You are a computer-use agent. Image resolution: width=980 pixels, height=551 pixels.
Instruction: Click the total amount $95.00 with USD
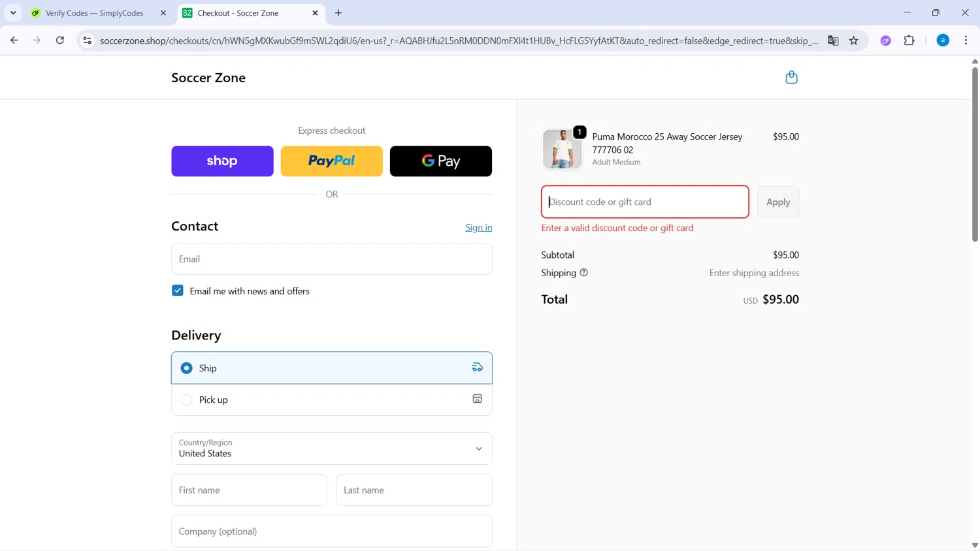(x=771, y=300)
